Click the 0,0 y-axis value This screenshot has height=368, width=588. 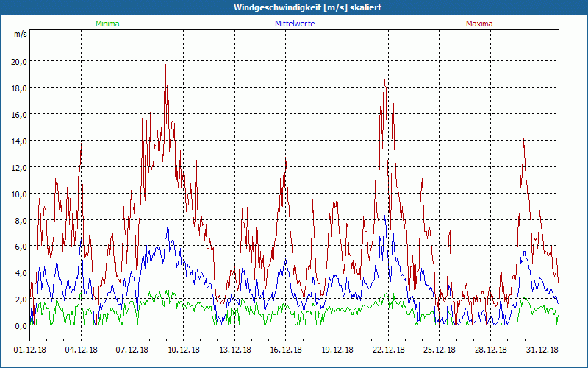click(21, 326)
